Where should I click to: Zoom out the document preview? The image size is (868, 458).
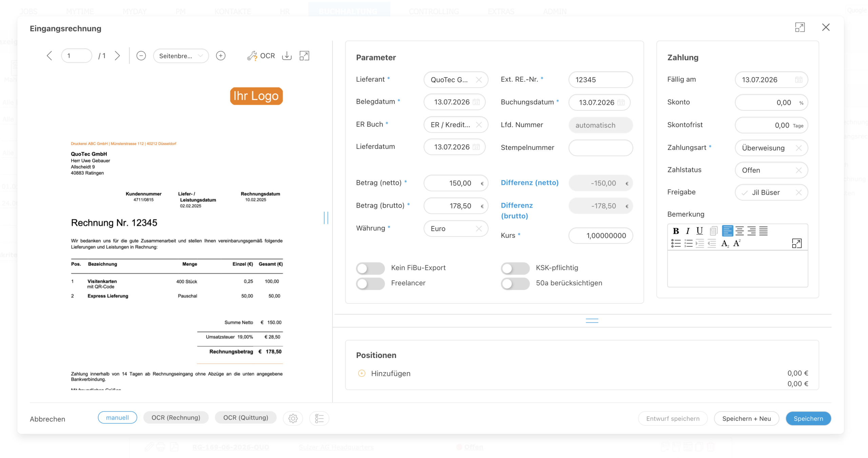coord(141,56)
